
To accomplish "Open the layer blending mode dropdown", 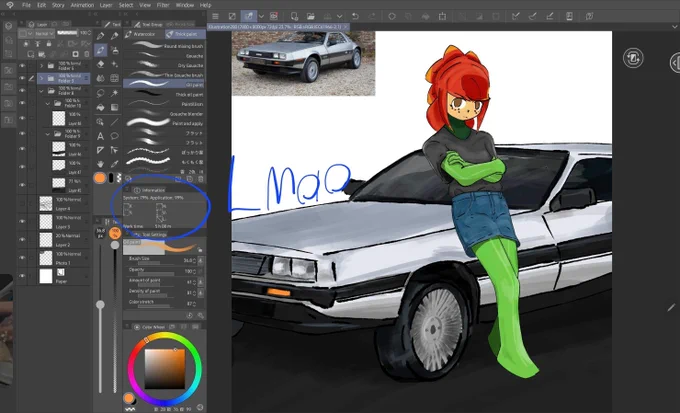I will (45, 34).
